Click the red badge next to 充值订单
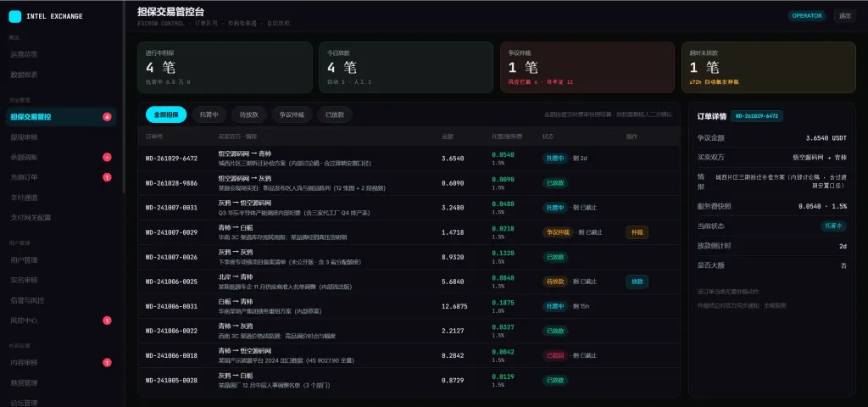868x407 pixels. pyautogui.click(x=107, y=177)
